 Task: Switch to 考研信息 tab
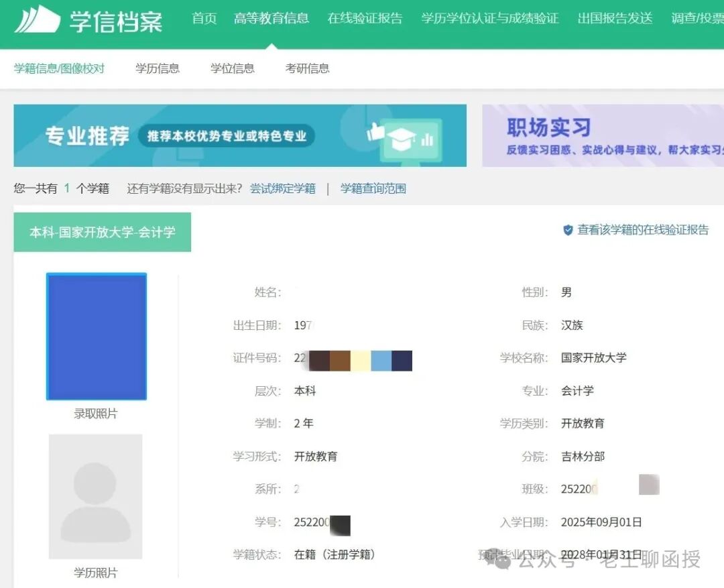(307, 68)
